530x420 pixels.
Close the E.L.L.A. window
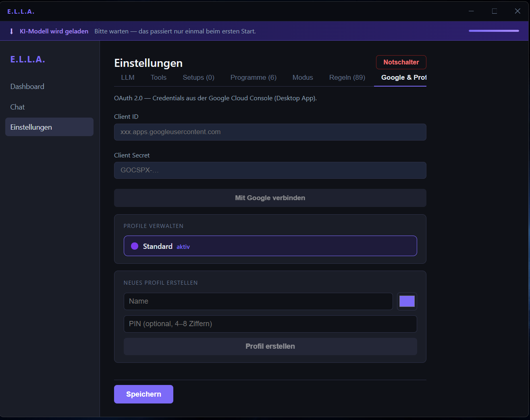pyautogui.click(x=518, y=11)
